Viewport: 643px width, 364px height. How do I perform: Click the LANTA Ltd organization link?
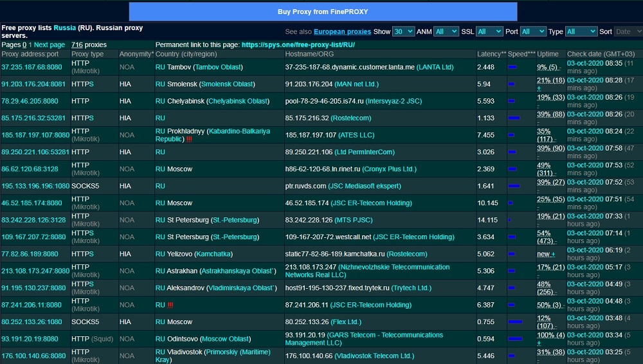point(435,67)
